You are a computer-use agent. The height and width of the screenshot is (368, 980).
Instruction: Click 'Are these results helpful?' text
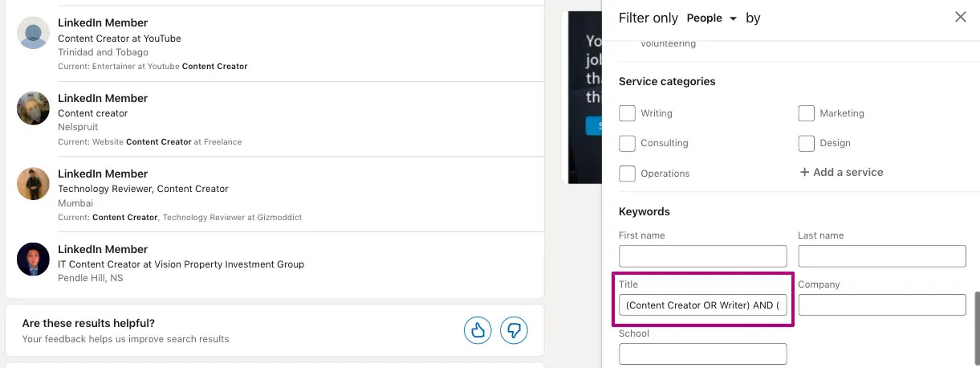88,323
